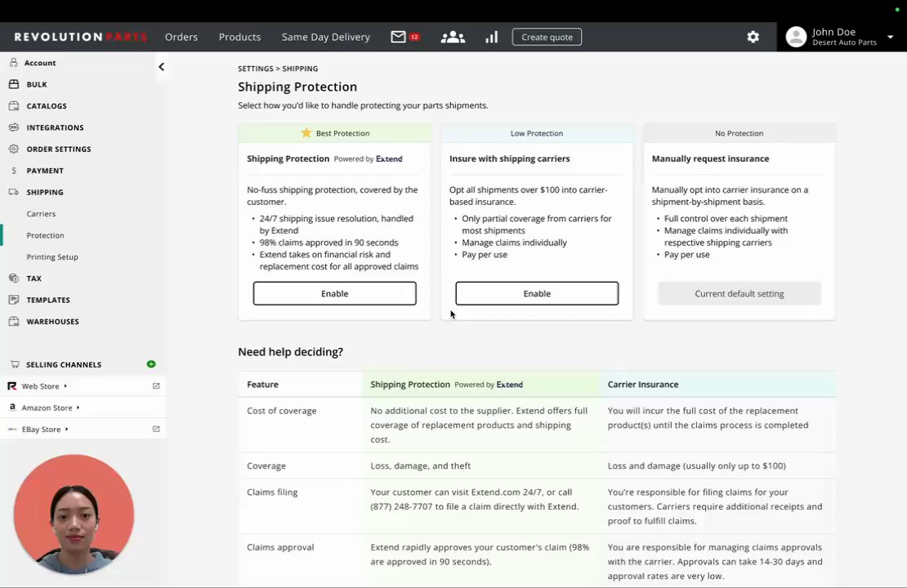Click the Templates sidebar icon

(x=14, y=300)
